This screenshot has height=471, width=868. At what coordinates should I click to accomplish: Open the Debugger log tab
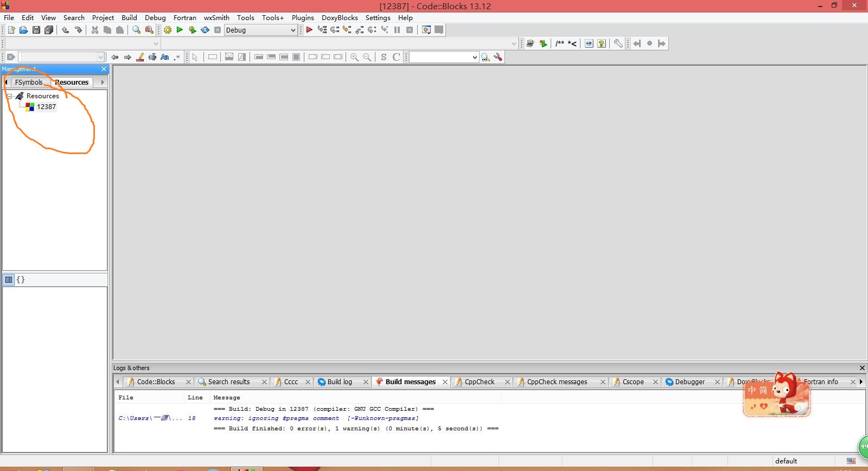tap(690, 382)
